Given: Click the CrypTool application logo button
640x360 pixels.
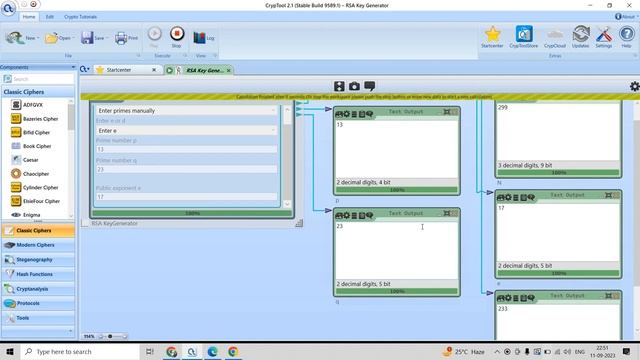Looking at the screenshot, I should [x=8, y=8].
